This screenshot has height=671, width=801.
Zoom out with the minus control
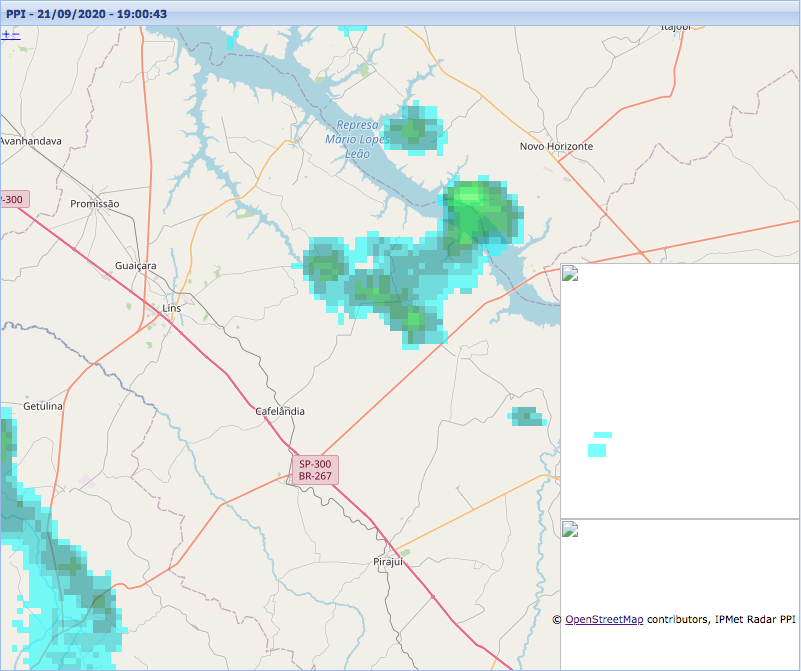point(16,34)
